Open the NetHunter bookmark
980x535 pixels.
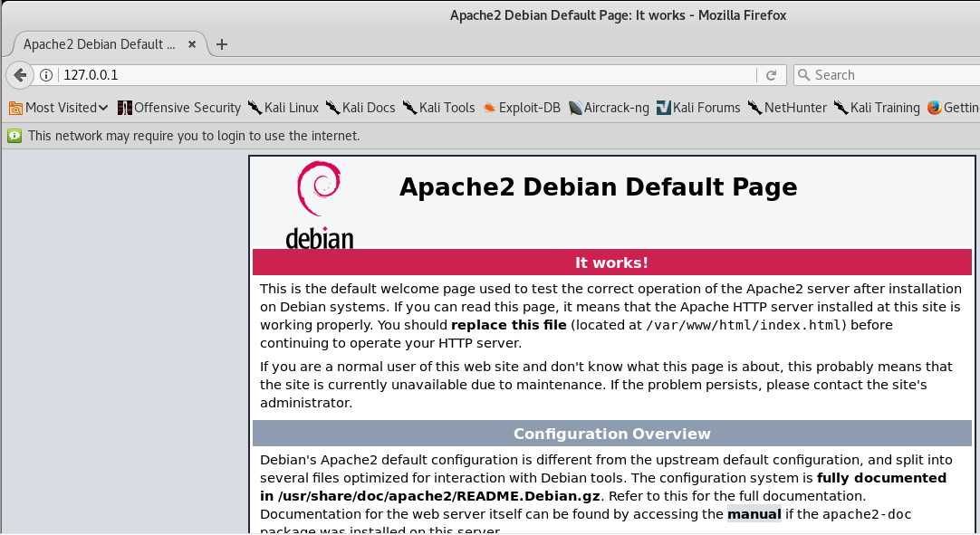click(x=787, y=108)
